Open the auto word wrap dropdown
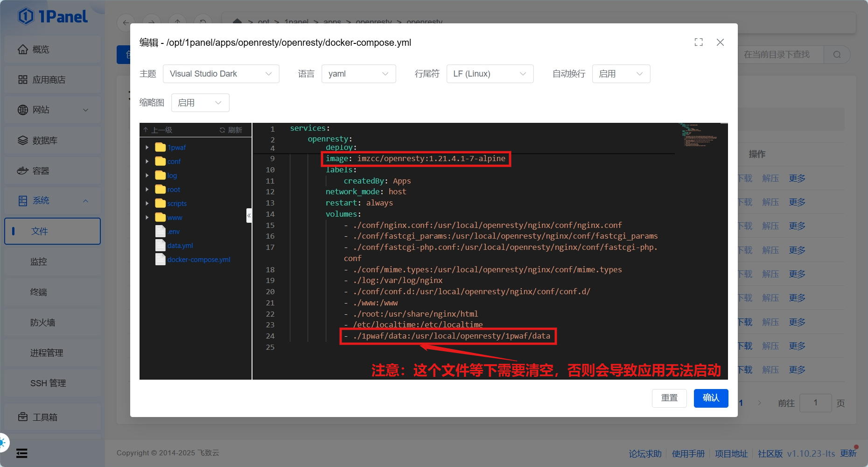This screenshot has height=467, width=868. click(621, 74)
